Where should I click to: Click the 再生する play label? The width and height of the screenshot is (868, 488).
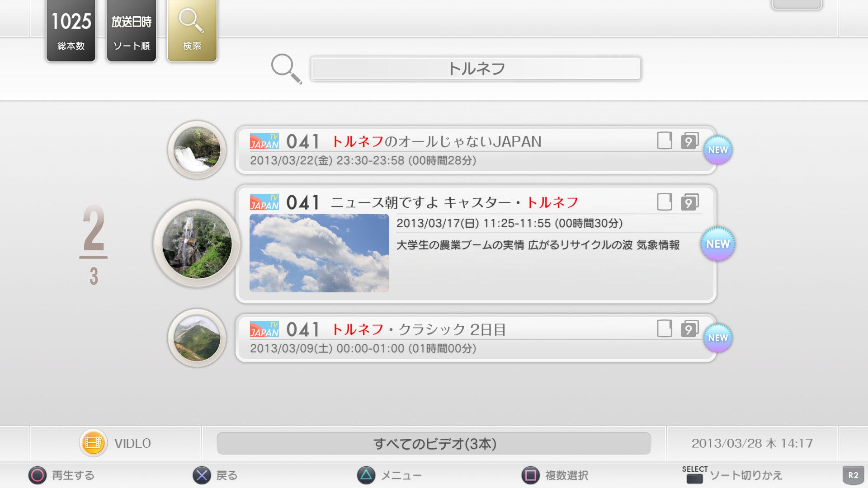point(73,475)
